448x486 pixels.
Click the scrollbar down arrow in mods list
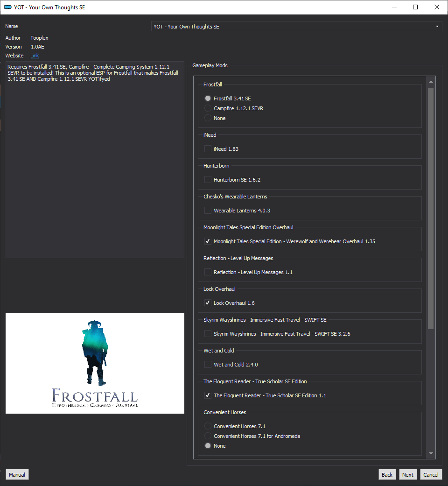coord(431,453)
